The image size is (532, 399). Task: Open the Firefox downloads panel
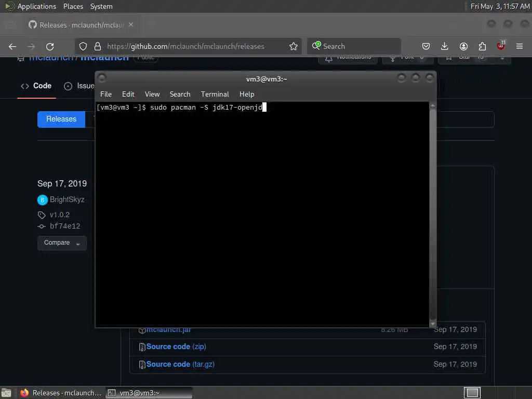pyautogui.click(x=445, y=46)
